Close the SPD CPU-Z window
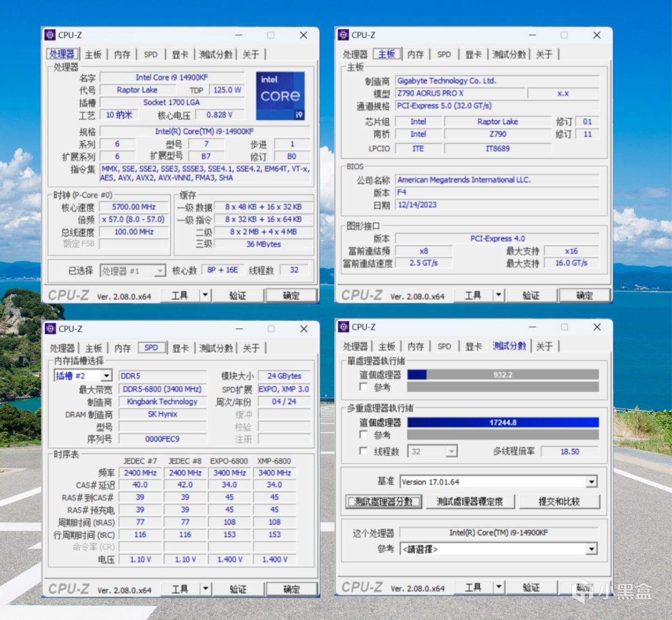Viewport: 672px width, 620px height. [304, 329]
